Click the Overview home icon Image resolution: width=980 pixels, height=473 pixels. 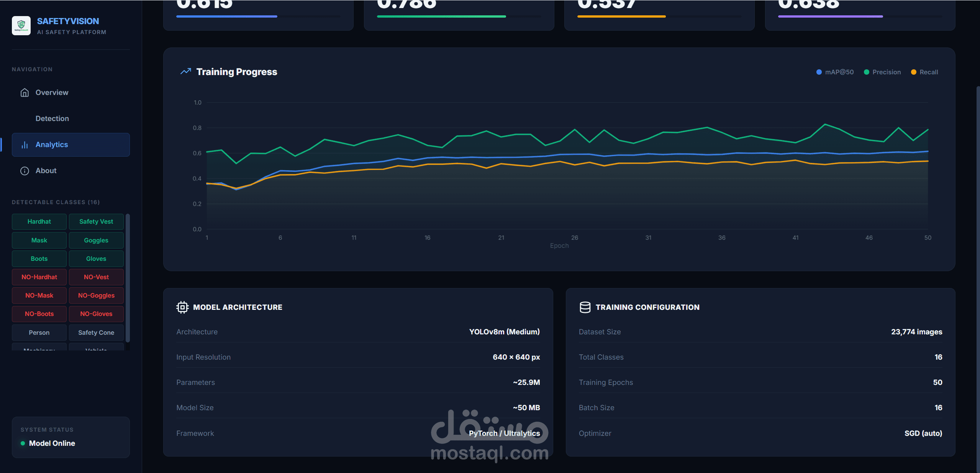25,93
